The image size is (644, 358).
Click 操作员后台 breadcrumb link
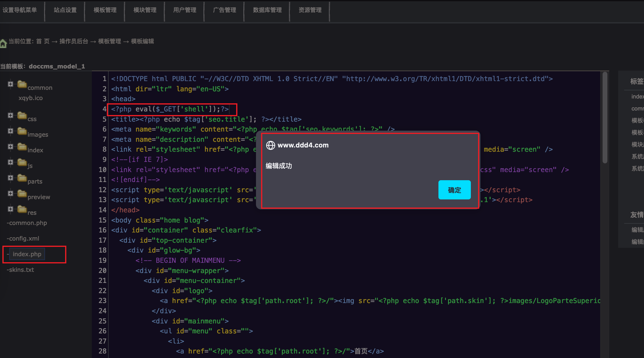[74, 41]
